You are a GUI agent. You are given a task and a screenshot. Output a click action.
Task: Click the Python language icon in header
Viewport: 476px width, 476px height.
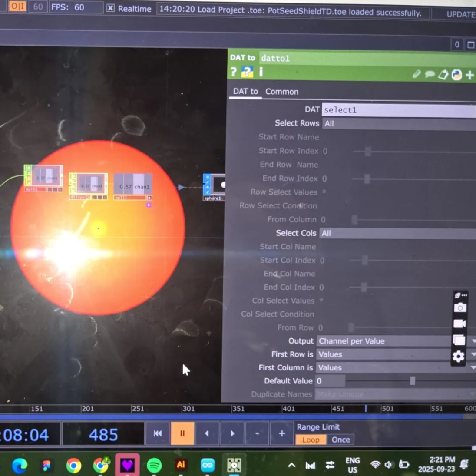pyautogui.click(x=456, y=75)
